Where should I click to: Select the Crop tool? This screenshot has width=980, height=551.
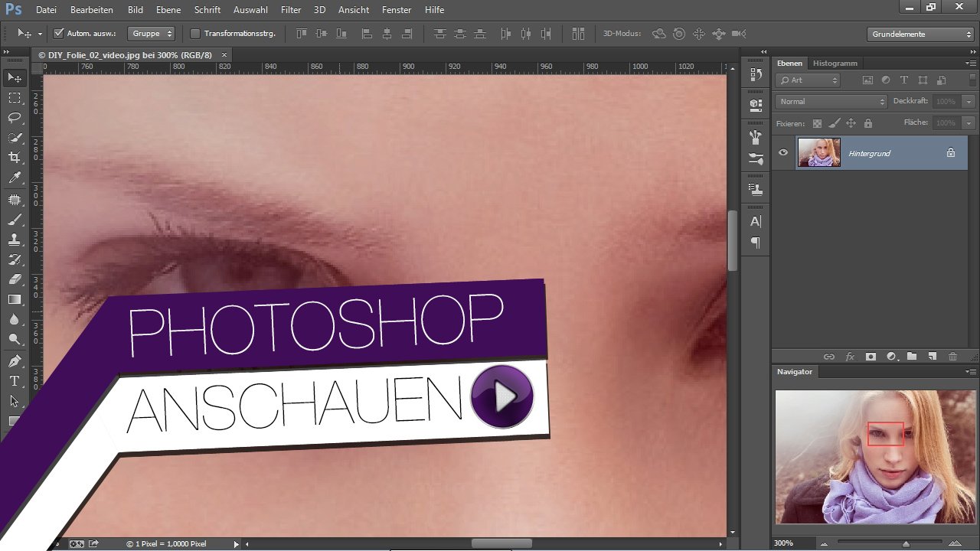coord(15,158)
